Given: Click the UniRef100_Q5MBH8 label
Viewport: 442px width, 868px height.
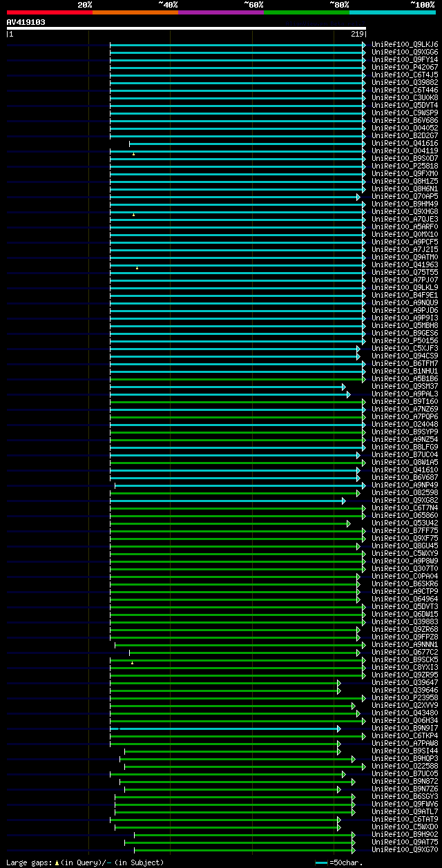Looking at the screenshot, I should [405, 325].
